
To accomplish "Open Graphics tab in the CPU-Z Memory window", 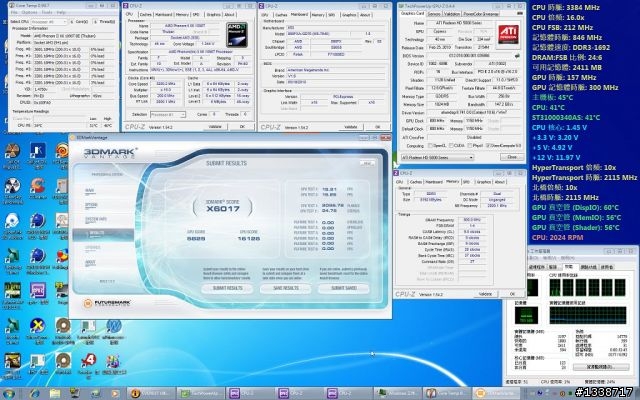I will pos(483,182).
